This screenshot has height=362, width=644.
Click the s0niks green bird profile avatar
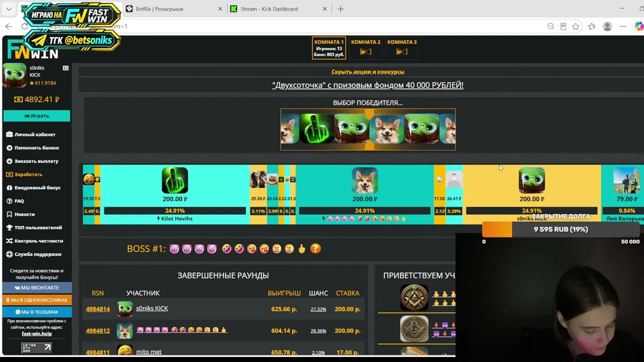15,76
